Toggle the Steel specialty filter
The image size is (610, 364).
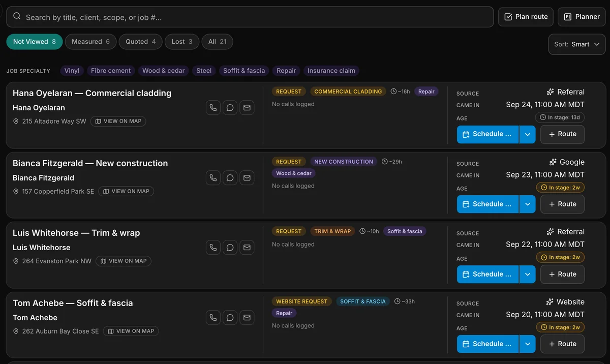[204, 71]
